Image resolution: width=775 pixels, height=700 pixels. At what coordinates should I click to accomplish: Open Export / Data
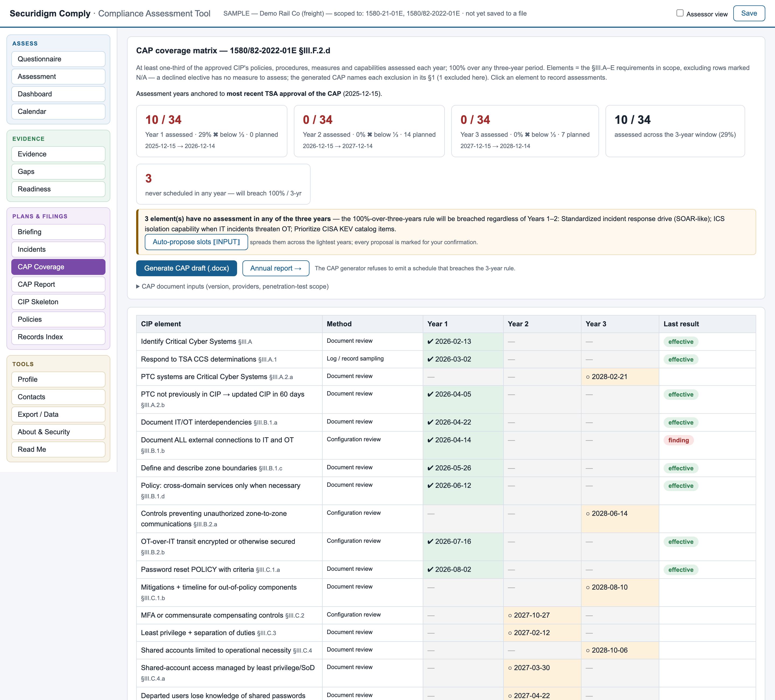click(58, 415)
